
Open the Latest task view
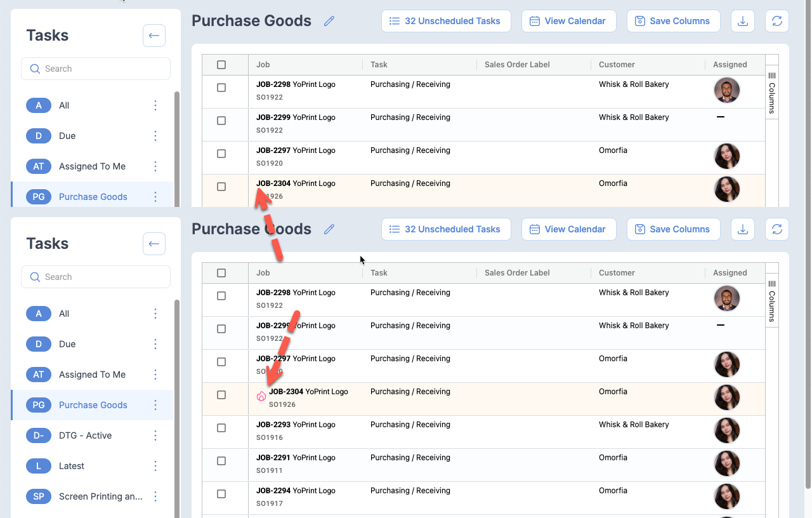[72, 466]
